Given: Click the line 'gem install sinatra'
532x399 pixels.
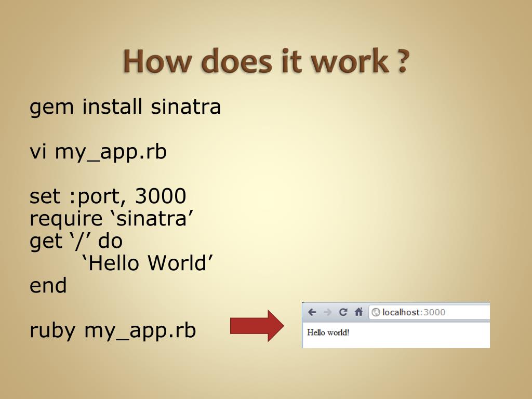Looking at the screenshot, I should tap(125, 107).
